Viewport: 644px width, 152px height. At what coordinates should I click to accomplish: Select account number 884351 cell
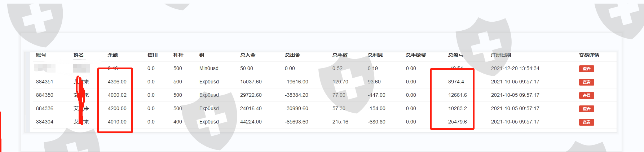tap(45, 82)
